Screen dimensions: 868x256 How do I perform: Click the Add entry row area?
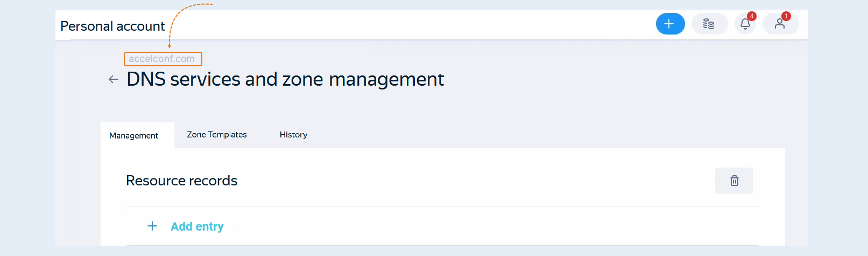[442, 226]
